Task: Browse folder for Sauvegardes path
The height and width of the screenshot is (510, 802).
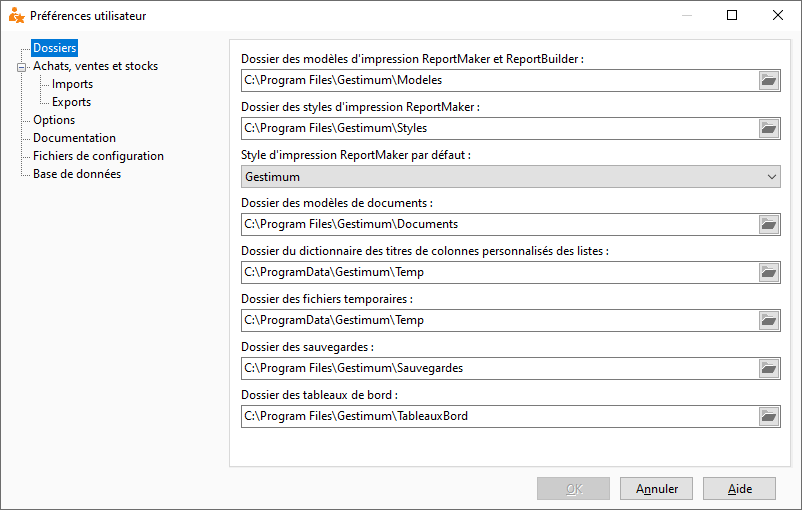Action: [x=768, y=369]
